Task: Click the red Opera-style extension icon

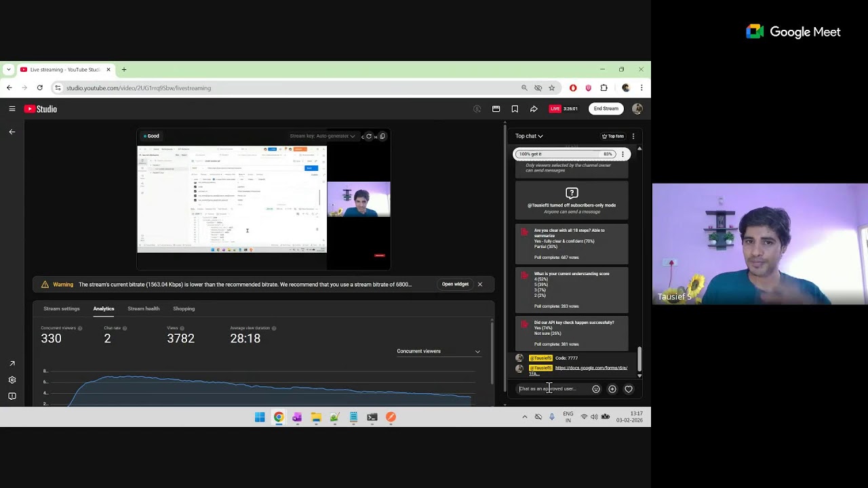Action: [x=573, y=88]
